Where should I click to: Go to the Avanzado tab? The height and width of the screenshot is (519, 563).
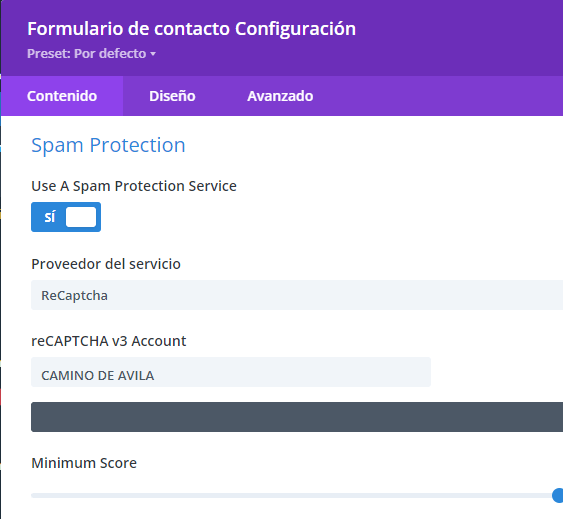[280, 96]
